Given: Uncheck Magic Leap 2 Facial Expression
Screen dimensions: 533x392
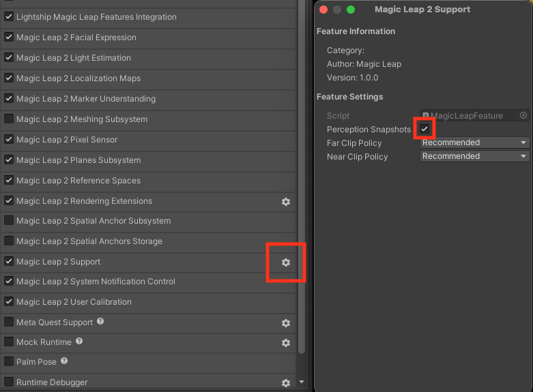Looking at the screenshot, I should (9, 37).
